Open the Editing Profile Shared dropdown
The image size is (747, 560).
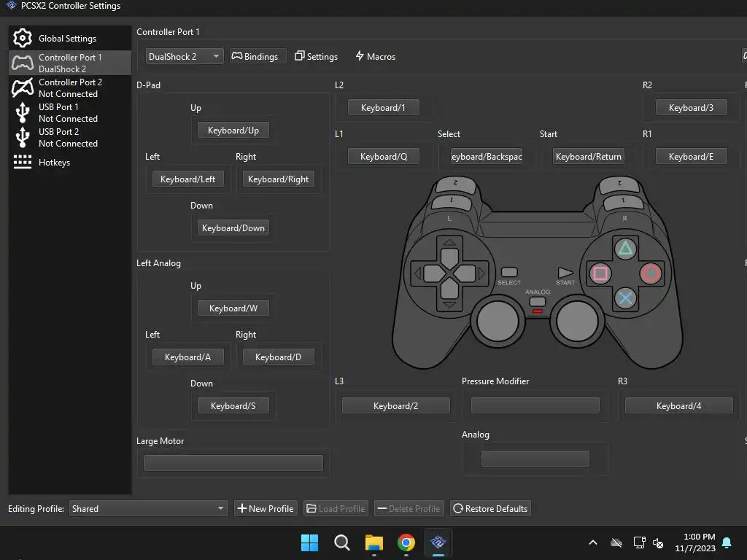point(149,508)
